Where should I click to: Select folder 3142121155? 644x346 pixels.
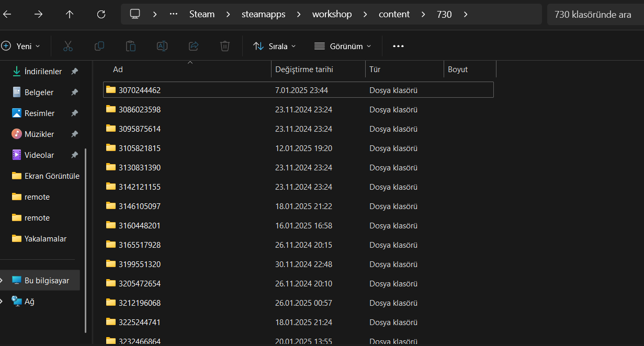[298, 187]
